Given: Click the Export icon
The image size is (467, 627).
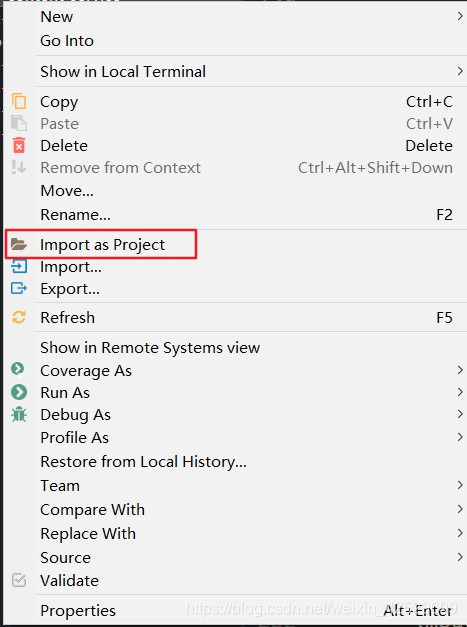Looking at the screenshot, I should pos(19,288).
